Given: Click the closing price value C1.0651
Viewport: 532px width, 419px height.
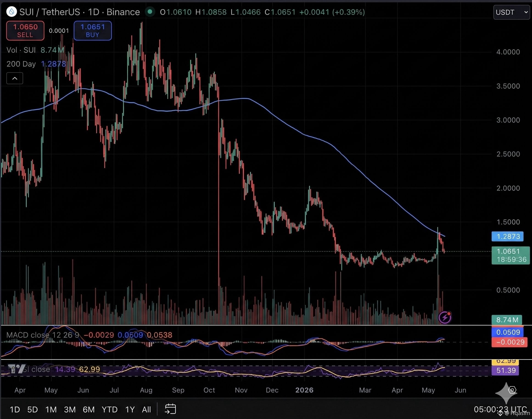Looking at the screenshot, I should click(280, 12).
